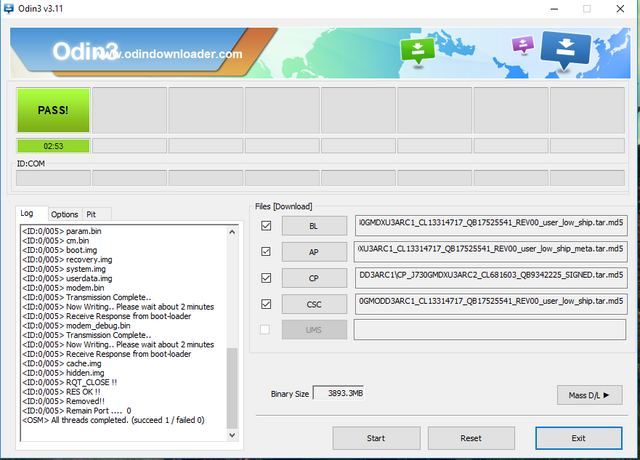Uncheck the BL file checkbox

tap(266, 226)
